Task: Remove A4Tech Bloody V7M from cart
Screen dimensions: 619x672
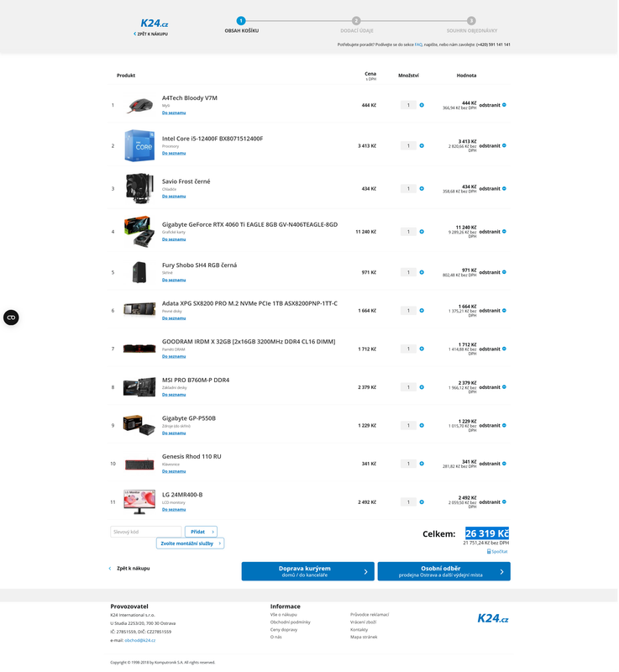Action: pos(494,105)
